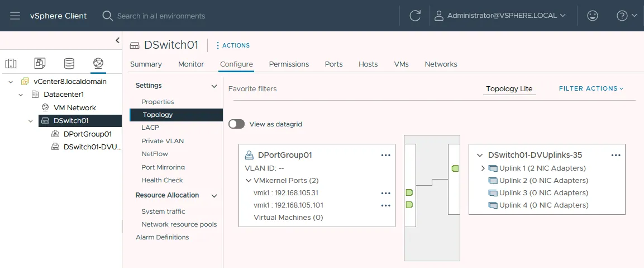Click the vCenter8.localdomain server icon
Screen dimensions: 644x268
pyautogui.click(x=25, y=82)
